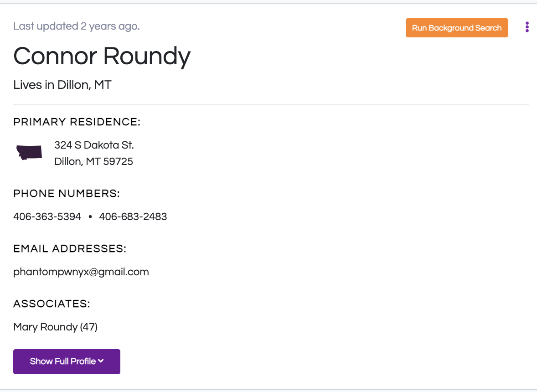Click the Montana state map icon

pyautogui.click(x=29, y=153)
